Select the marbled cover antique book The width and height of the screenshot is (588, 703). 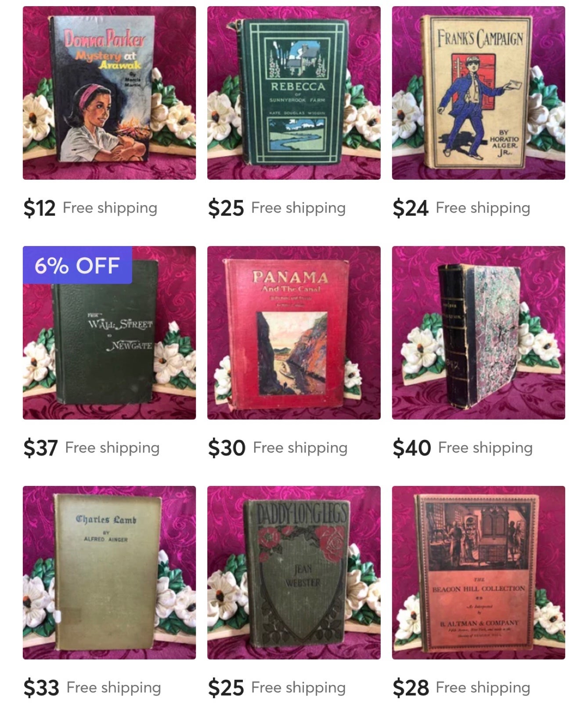point(478,333)
